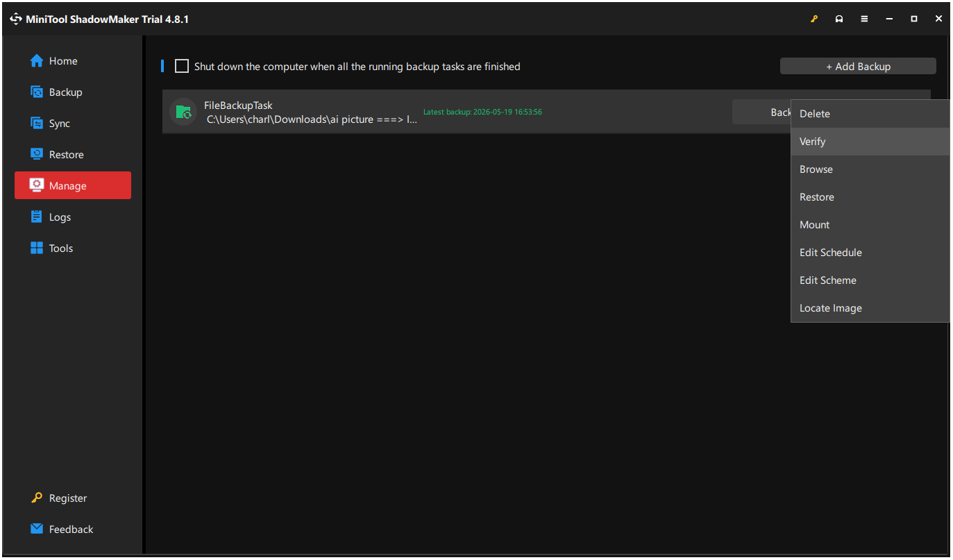Screen dimensions: 953x560
Task: Click the Feedback link text
Action: click(x=71, y=529)
